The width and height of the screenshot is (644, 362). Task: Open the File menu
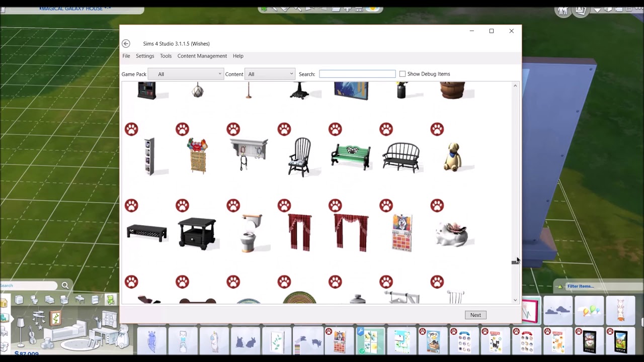click(126, 56)
